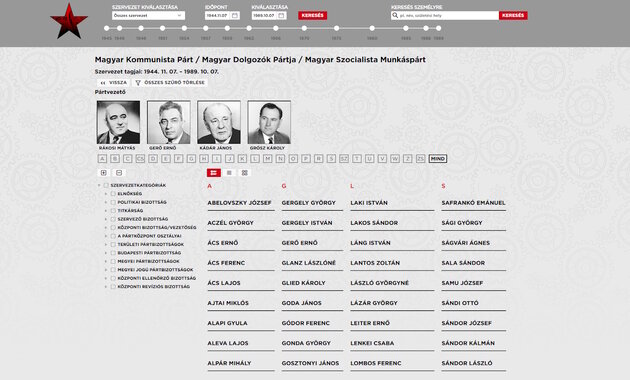630x380 pixels.
Task: Switch to the grid tiles view icon
Action: (x=244, y=173)
